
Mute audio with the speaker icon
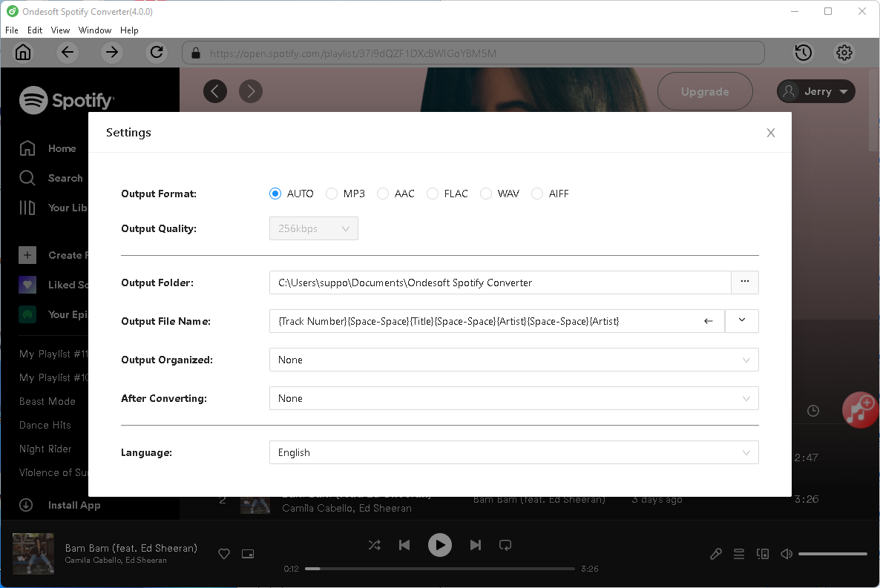[x=787, y=554]
